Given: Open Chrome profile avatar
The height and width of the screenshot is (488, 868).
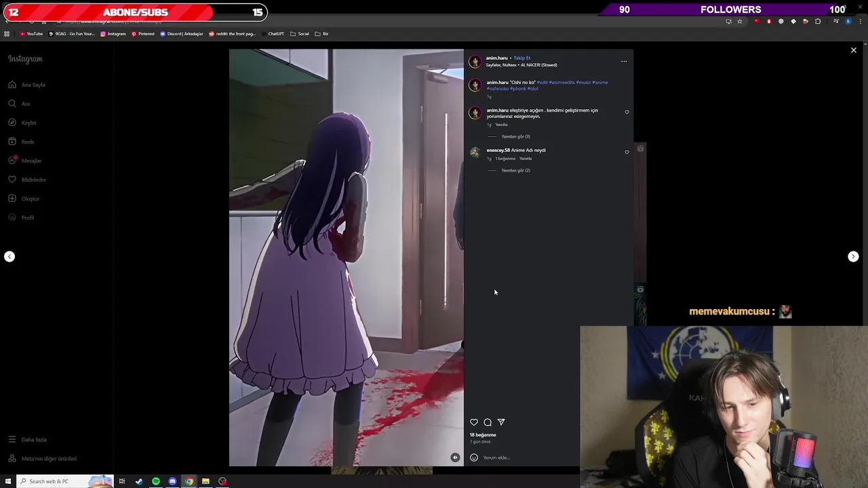Looking at the screenshot, I should pos(848,22).
